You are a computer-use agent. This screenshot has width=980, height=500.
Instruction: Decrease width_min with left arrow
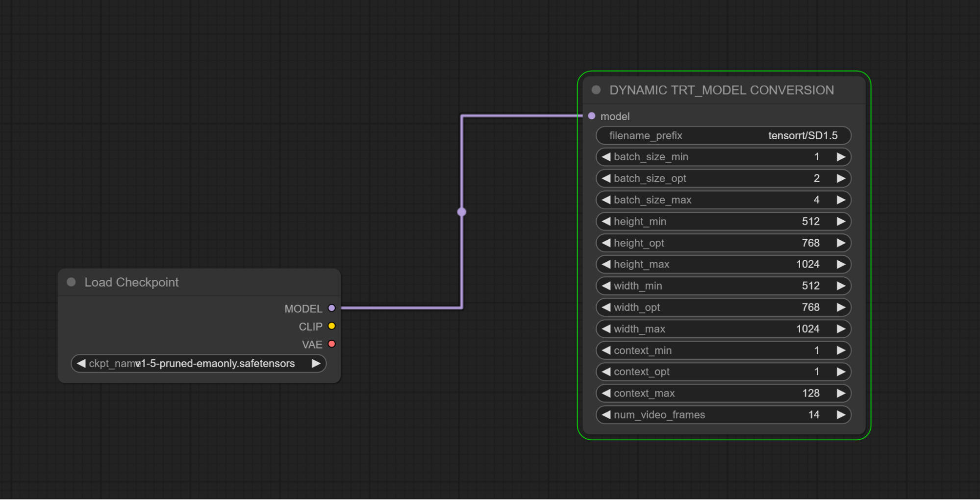(x=606, y=286)
